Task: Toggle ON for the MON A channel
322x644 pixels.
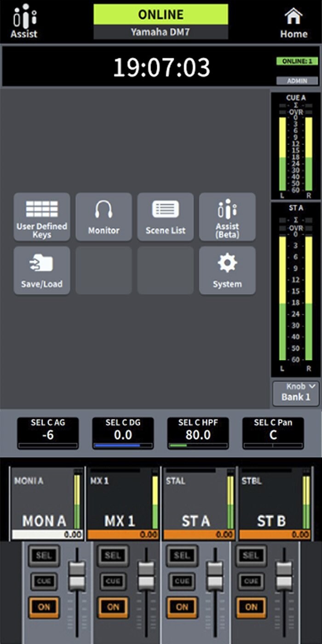Action: pyautogui.click(x=44, y=607)
